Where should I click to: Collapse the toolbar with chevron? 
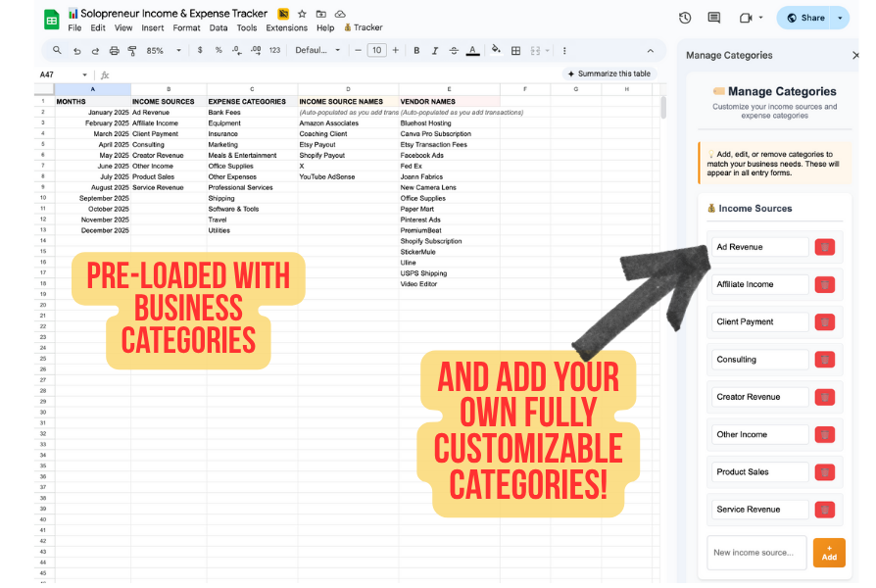[x=651, y=51]
